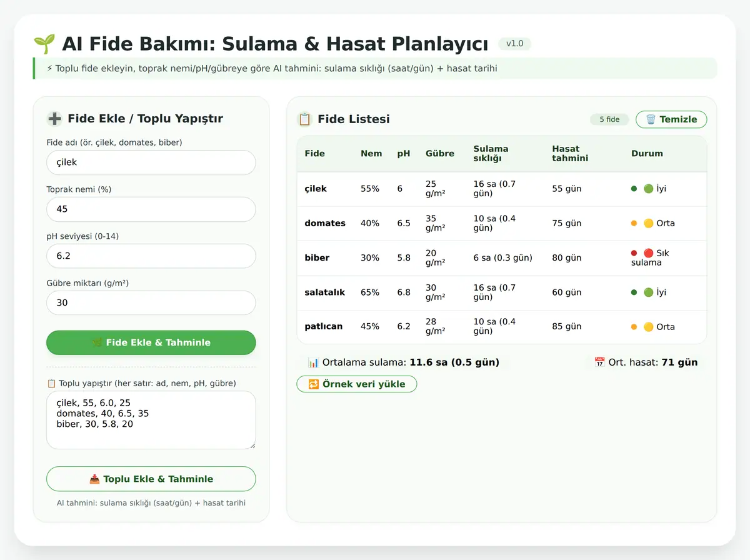The width and height of the screenshot is (750, 560).
Task: Click the Fide column header
Action: tap(315, 154)
